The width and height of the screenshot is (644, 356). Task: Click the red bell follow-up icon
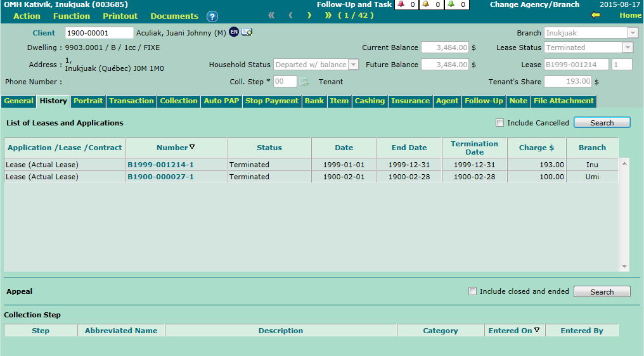[x=401, y=4]
